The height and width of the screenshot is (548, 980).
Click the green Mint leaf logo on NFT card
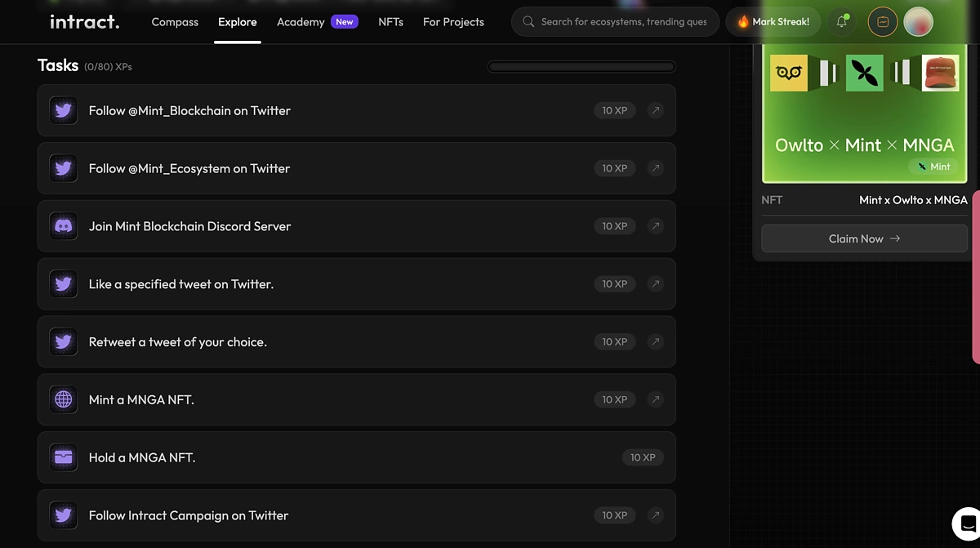(x=865, y=73)
